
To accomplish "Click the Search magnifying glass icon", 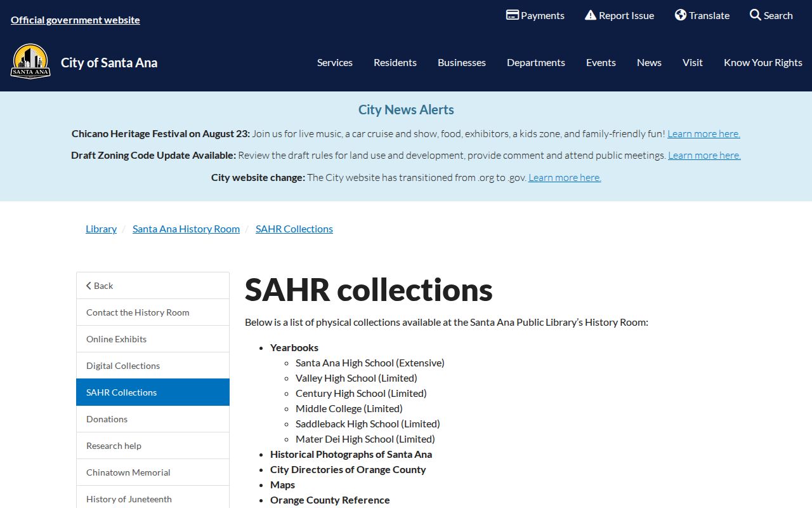I will 756,15.
